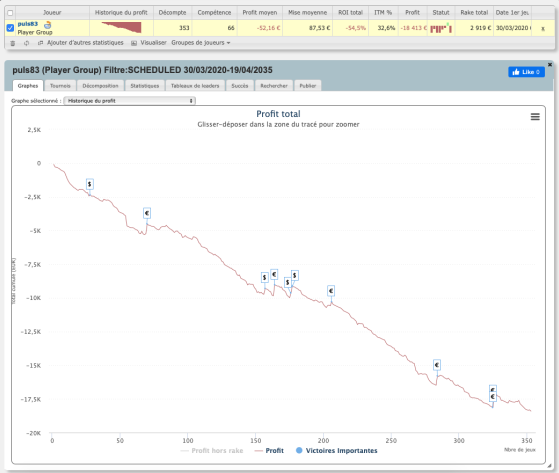Click the lower euro marker near game 325
This screenshot has height=473, width=559.
coord(493,397)
